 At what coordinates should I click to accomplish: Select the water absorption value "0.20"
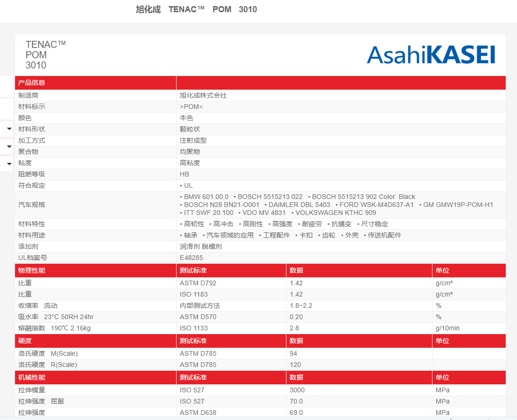point(296,317)
